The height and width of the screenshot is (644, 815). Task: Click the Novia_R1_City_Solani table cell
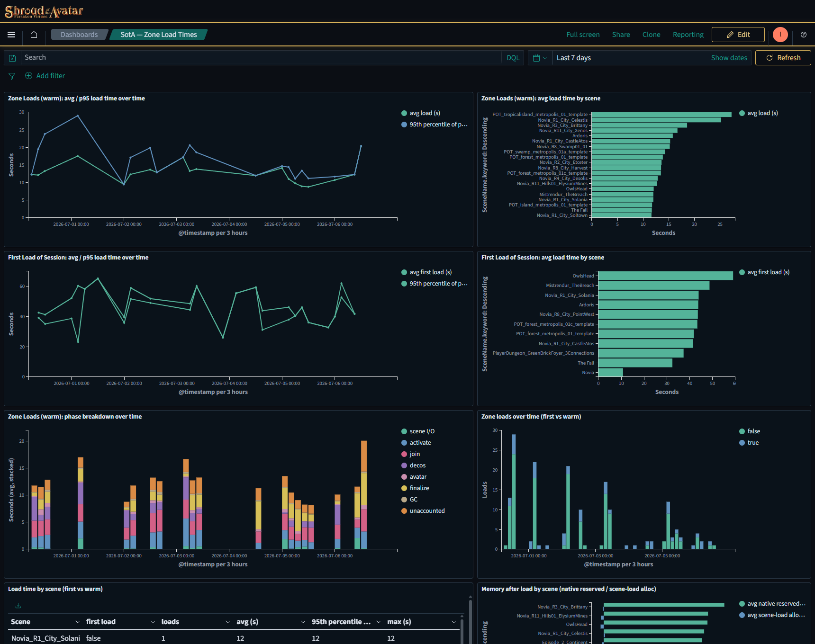pyautogui.click(x=45, y=638)
